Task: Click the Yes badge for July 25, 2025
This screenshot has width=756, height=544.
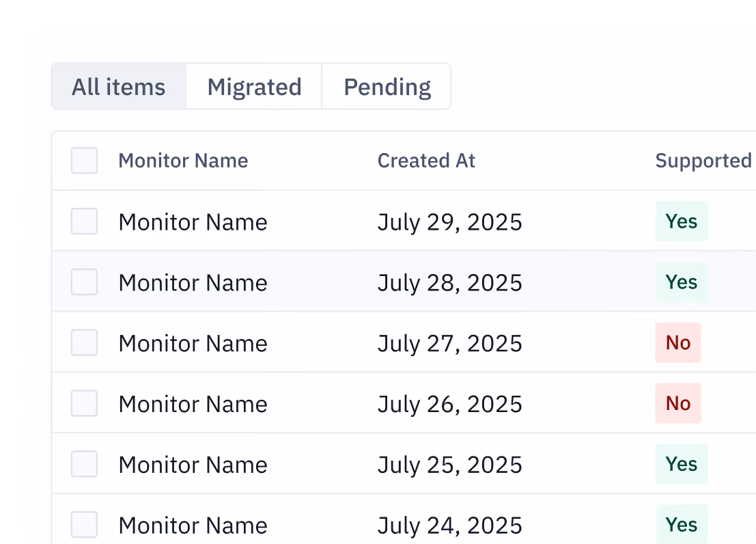Action: tap(682, 464)
